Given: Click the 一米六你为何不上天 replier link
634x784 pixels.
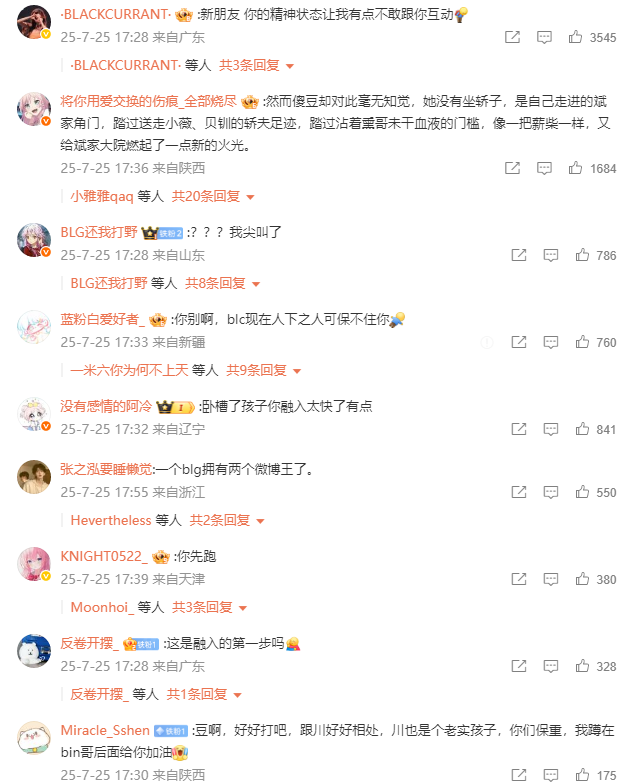Looking at the screenshot, I should [130, 370].
